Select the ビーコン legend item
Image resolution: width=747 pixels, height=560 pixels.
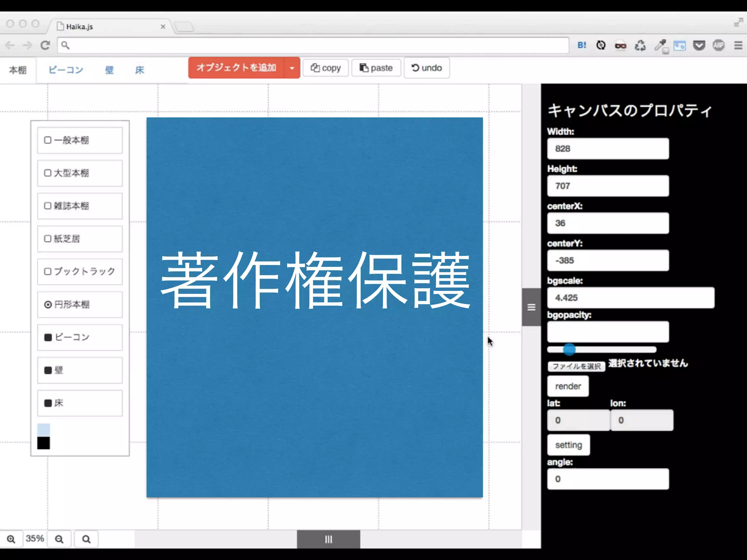pos(80,337)
